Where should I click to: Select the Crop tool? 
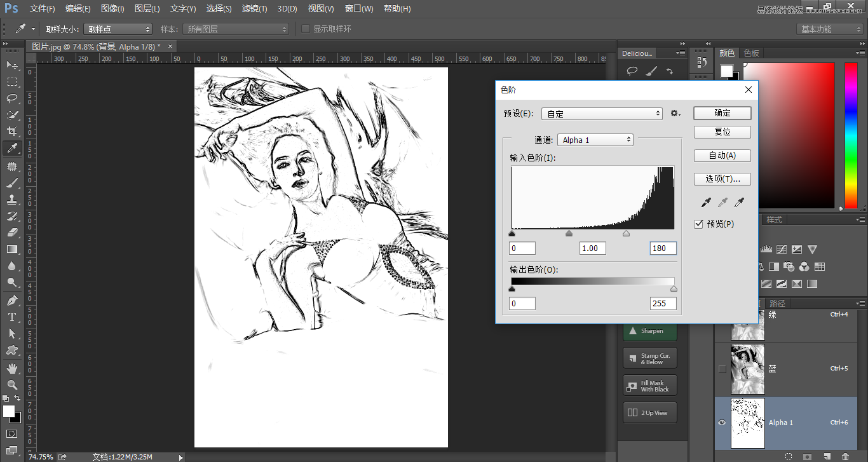(x=12, y=132)
